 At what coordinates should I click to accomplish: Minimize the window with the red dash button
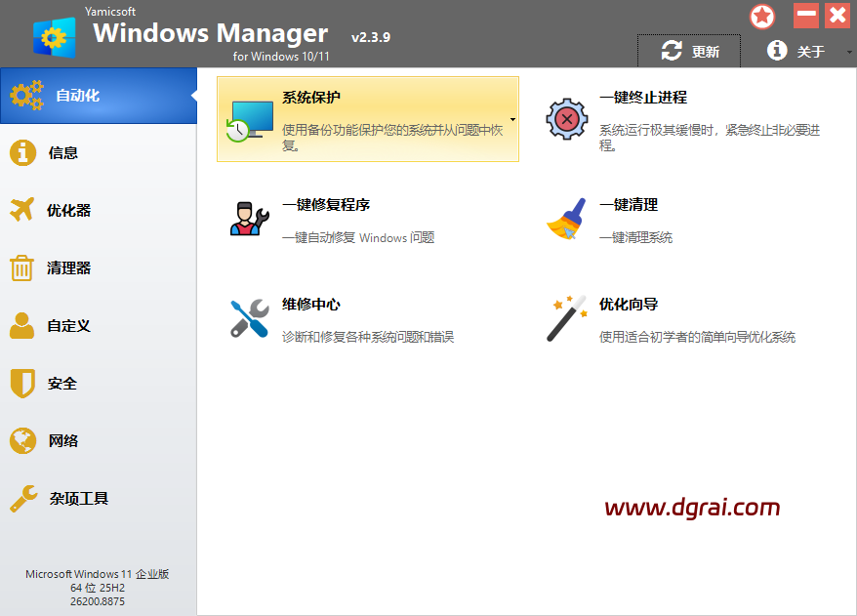click(x=806, y=16)
